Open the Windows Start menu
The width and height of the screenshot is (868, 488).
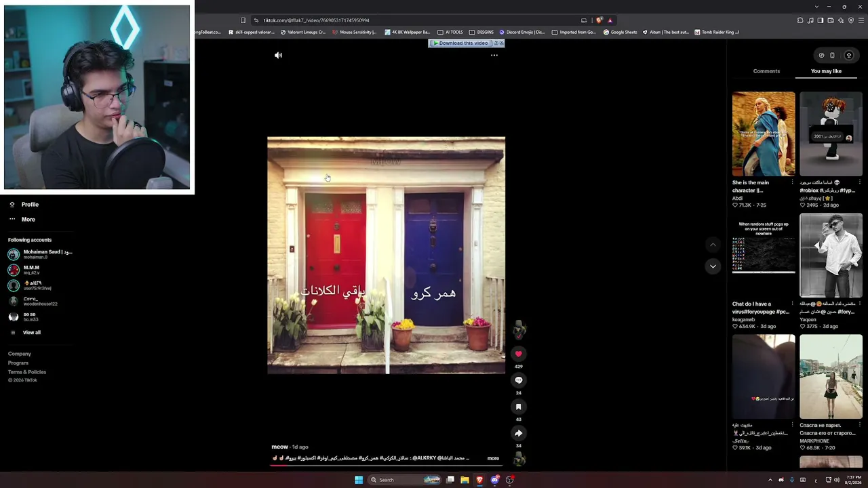click(x=359, y=480)
